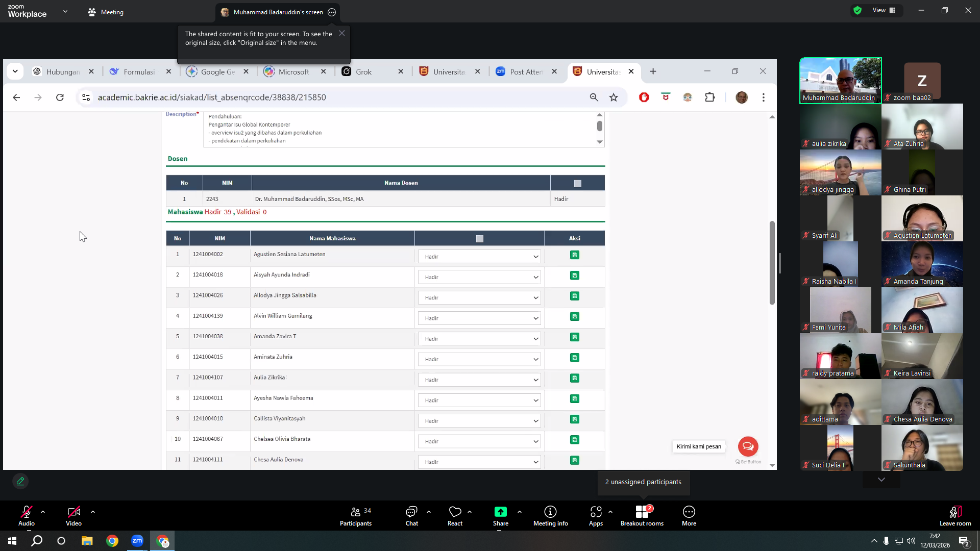Screen dimensions: 980x551
Task: Open Zoom from the Windows taskbar
Action: tap(137, 541)
